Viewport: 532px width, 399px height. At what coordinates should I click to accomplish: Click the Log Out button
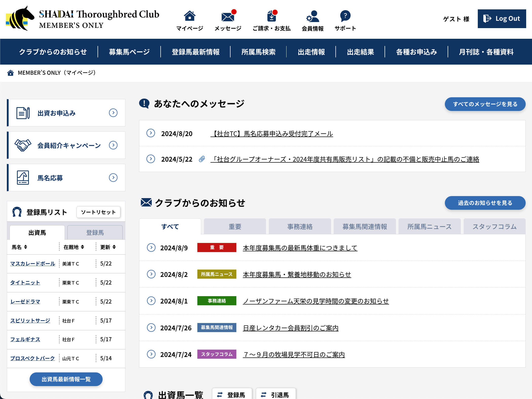[x=502, y=19]
